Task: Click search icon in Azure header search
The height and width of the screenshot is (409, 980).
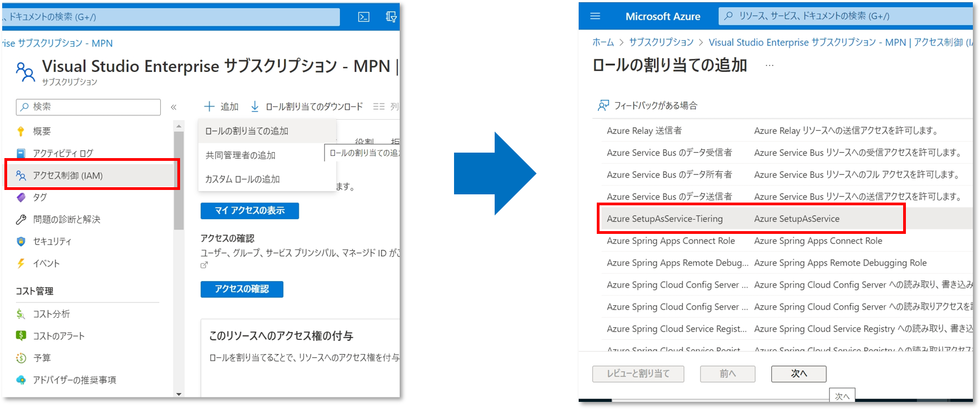Action: pos(729,16)
